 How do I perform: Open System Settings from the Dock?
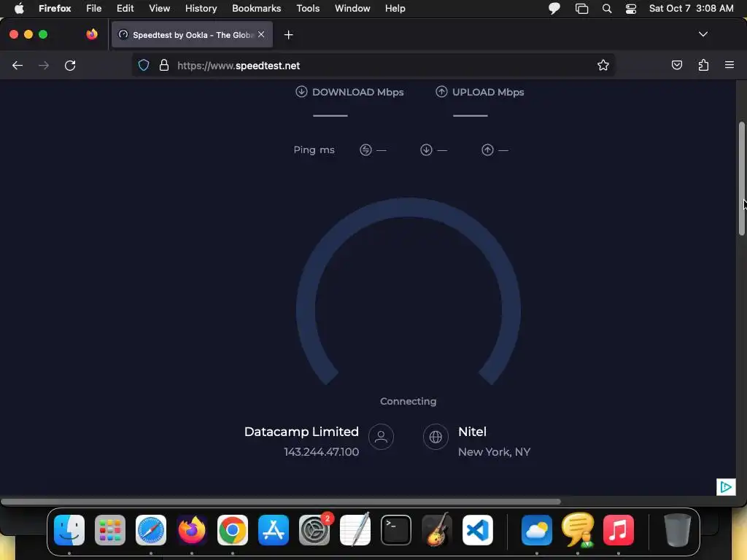point(314,530)
